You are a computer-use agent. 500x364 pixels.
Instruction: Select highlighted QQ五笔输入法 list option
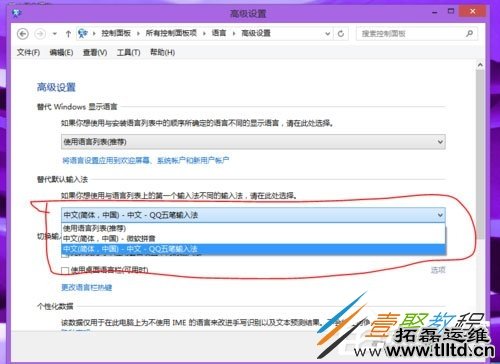coord(253,249)
